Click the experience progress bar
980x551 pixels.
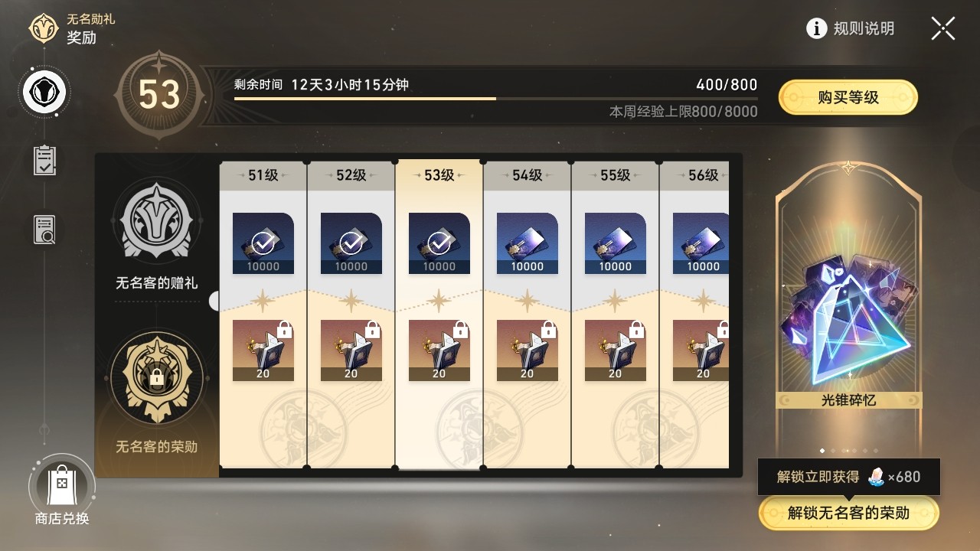[x=496, y=99]
